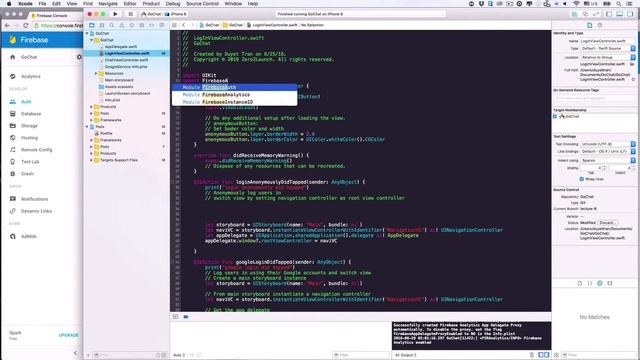
Task: Open the object library
Action: pyautogui.click(x=600, y=283)
